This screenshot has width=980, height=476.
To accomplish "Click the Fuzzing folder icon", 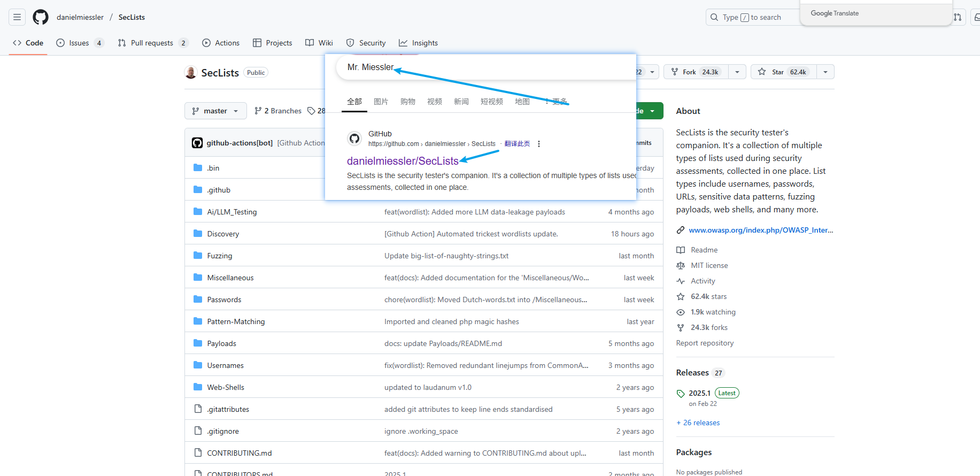I will tap(198, 255).
